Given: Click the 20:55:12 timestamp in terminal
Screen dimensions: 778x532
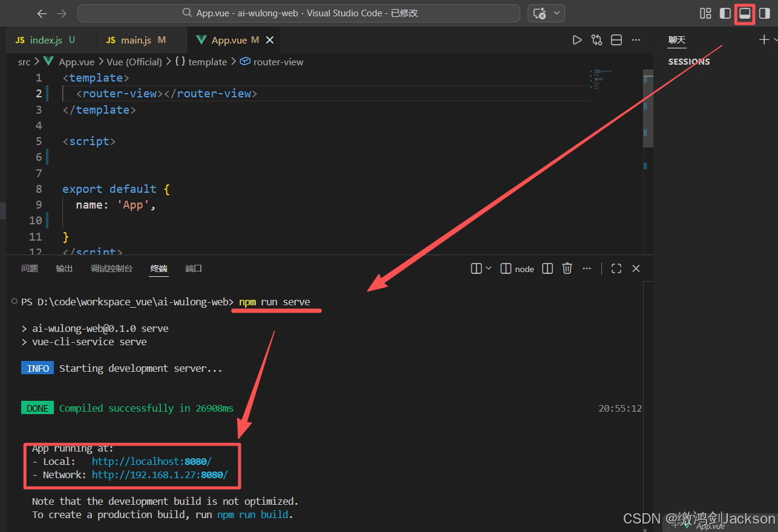Looking at the screenshot, I should click(x=620, y=408).
